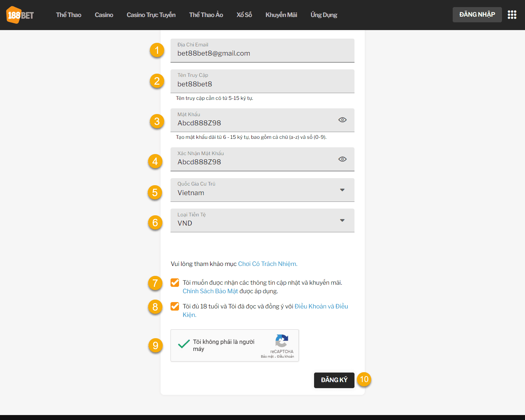Open Casino Trực Tuyến menu
This screenshot has width=525, height=420.
click(151, 15)
